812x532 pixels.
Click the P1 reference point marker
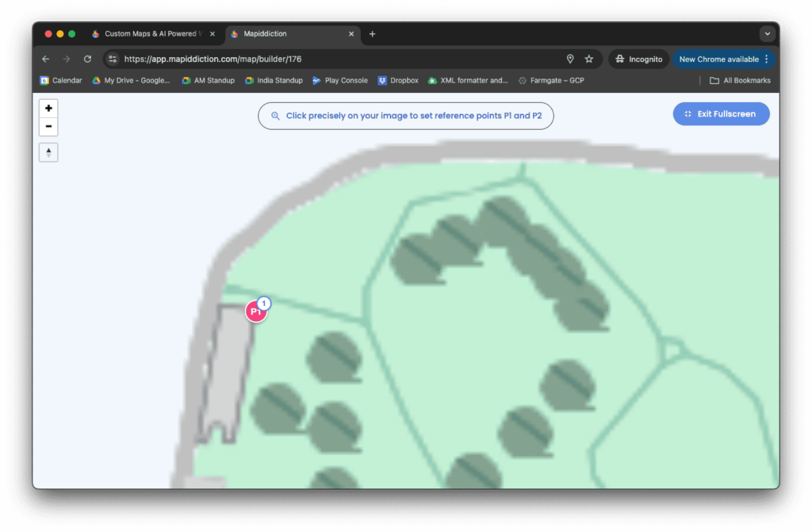[255, 312]
